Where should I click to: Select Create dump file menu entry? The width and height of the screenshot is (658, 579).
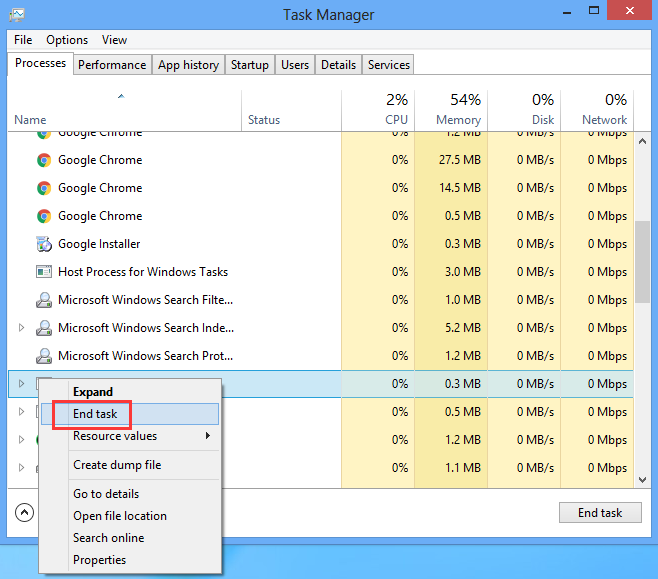(116, 465)
